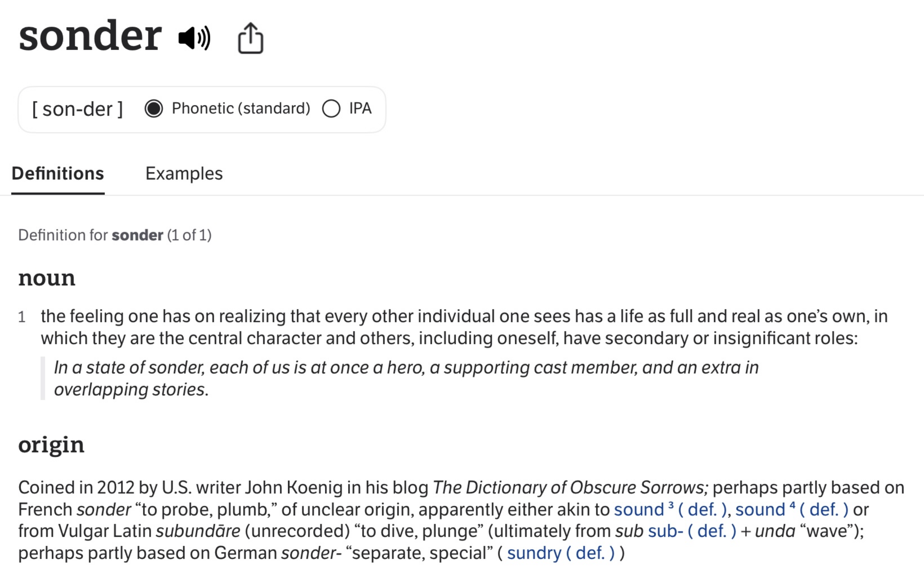Image resolution: width=924 pixels, height=581 pixels.
Task: Click the '( def. )' link after sound ⁴
Action: click(x=824, y=510)
